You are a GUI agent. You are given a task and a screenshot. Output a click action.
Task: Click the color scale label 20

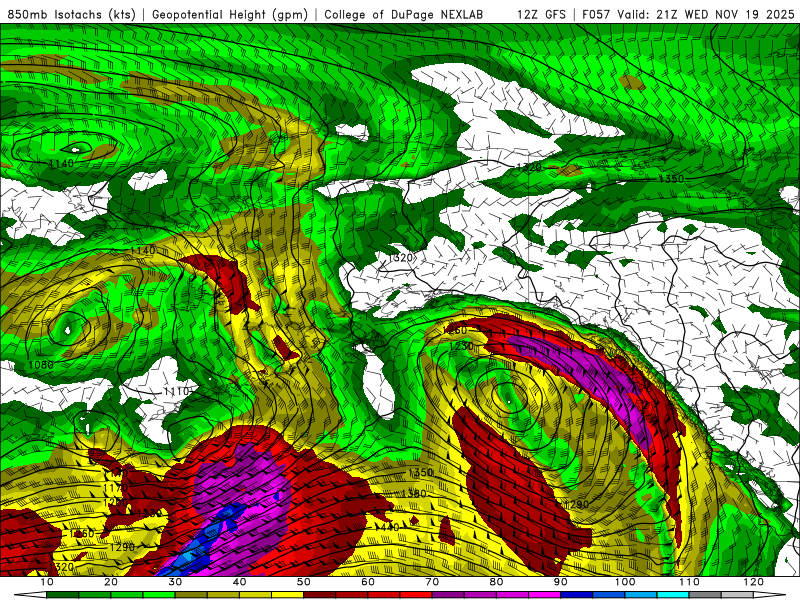coord(111,582)
